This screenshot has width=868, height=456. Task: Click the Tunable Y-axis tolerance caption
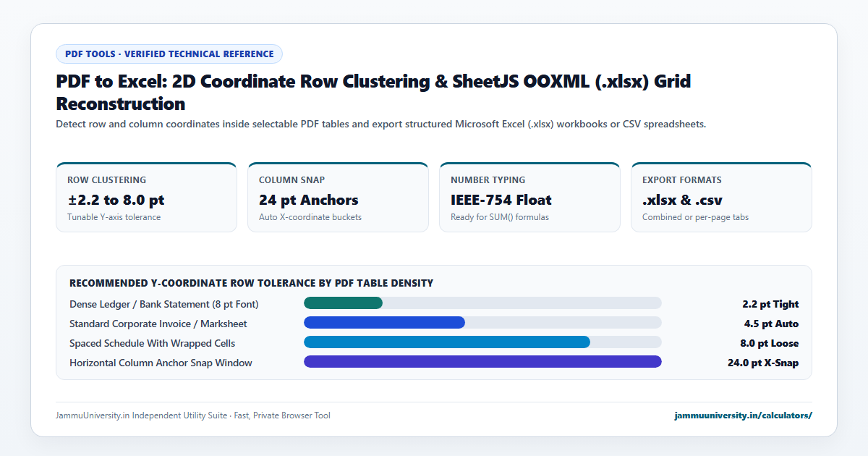click(x=114, y=217)
